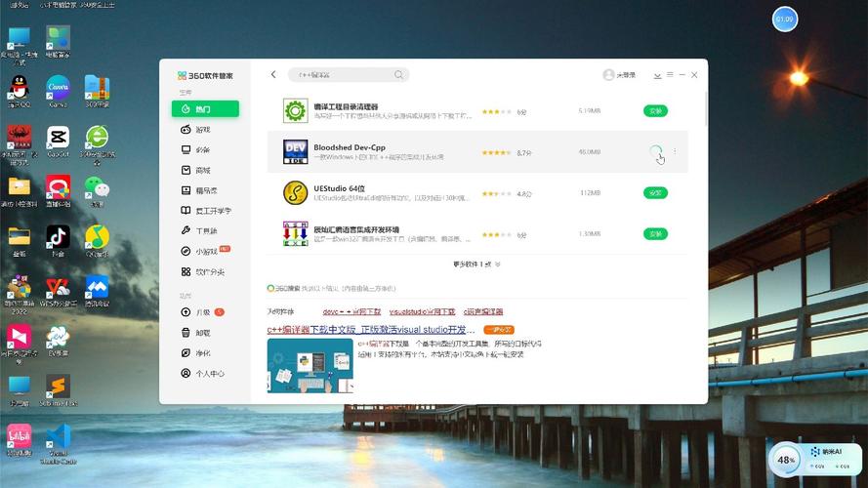868x488 pixels.
Task: Open the 升级 (Upgrade) sidebar item
Action: tap(205, 312)
